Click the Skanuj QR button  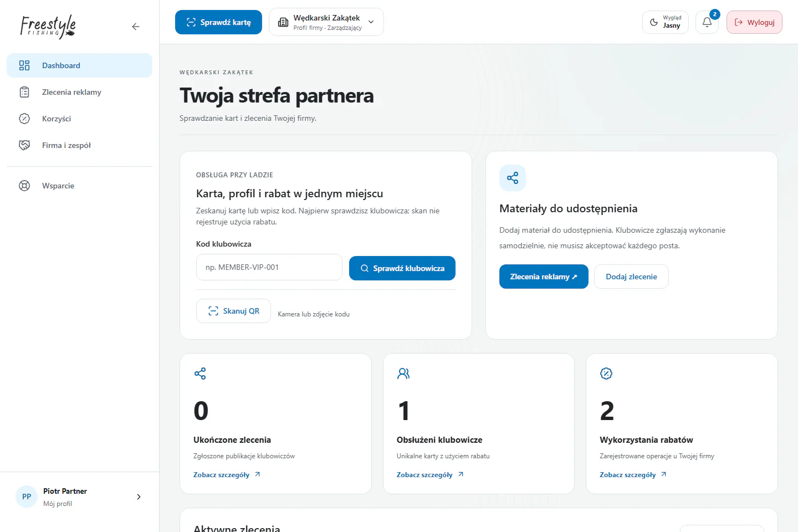[x=233, y=311]
